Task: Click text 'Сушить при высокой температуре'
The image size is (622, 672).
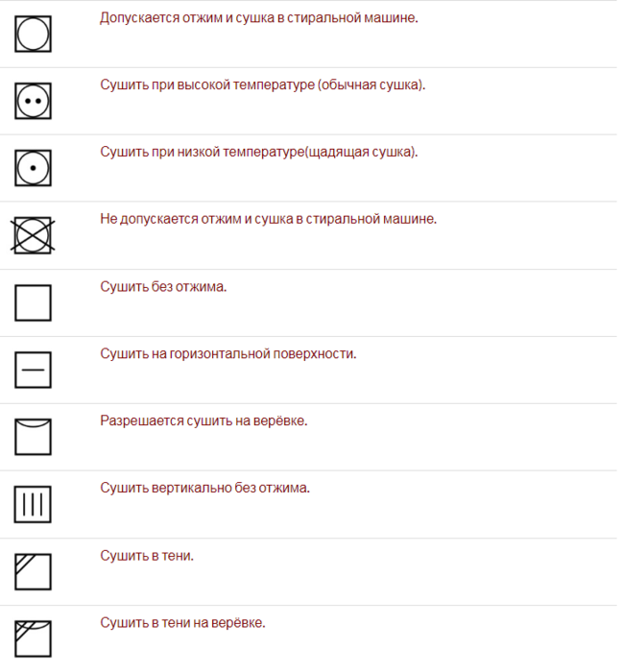Action: (207, 85)
